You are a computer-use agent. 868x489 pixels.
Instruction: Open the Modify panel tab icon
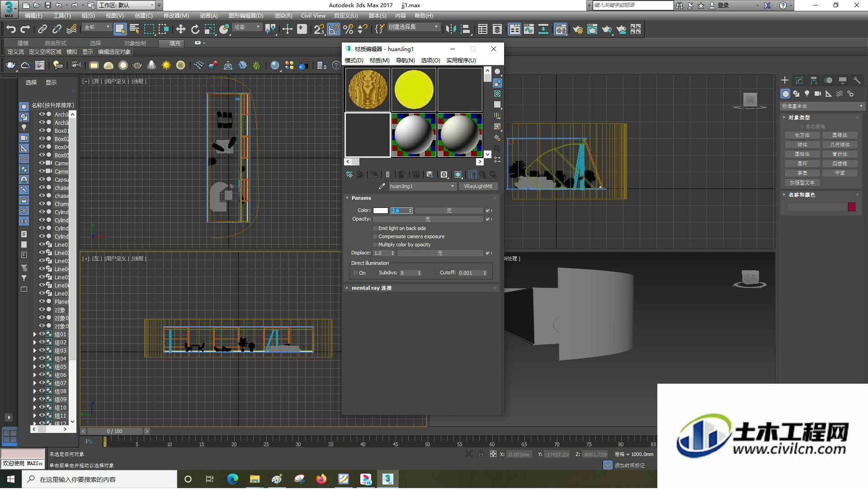click(x=799, y=80)
